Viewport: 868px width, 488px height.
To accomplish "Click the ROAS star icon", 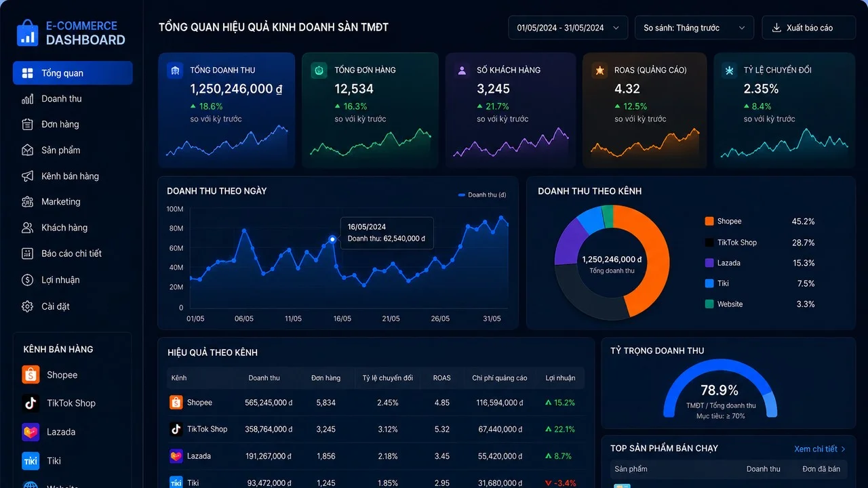I will pyautogui.click(x=599, y=70).
